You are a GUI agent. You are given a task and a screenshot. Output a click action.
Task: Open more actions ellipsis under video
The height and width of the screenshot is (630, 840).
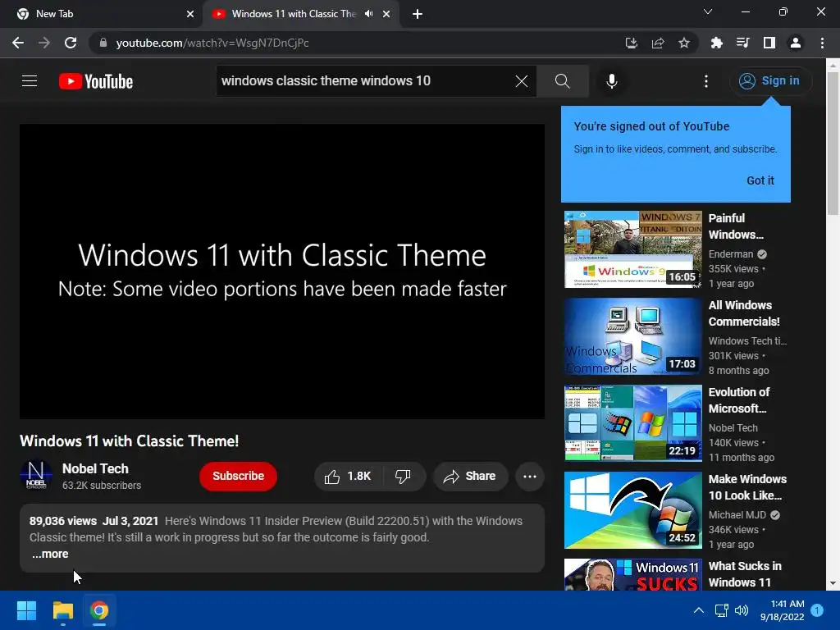(x=530, y=477)
